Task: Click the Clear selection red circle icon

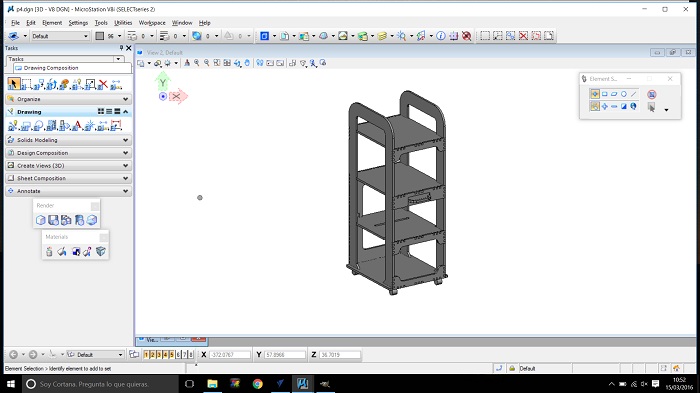Action: pos(652,94)
